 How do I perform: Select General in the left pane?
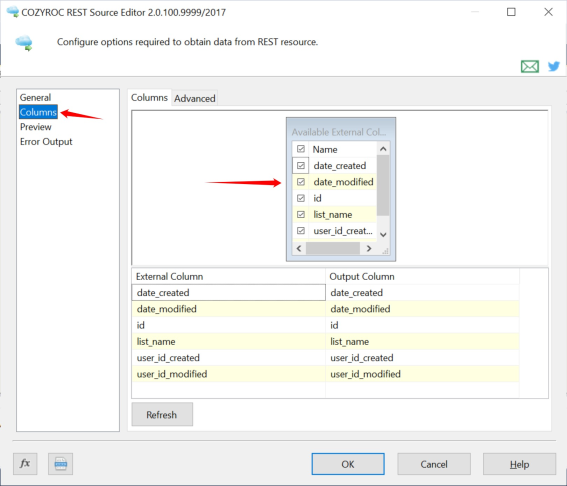[35, 97]
